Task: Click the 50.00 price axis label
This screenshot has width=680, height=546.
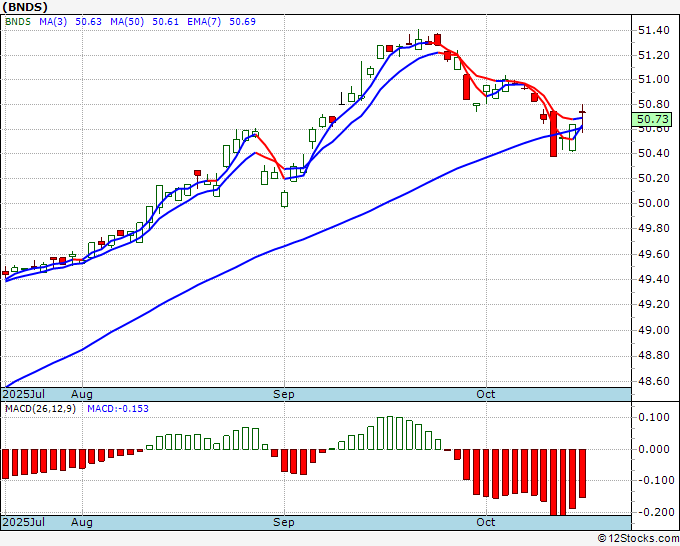Action: click(654, 203)
